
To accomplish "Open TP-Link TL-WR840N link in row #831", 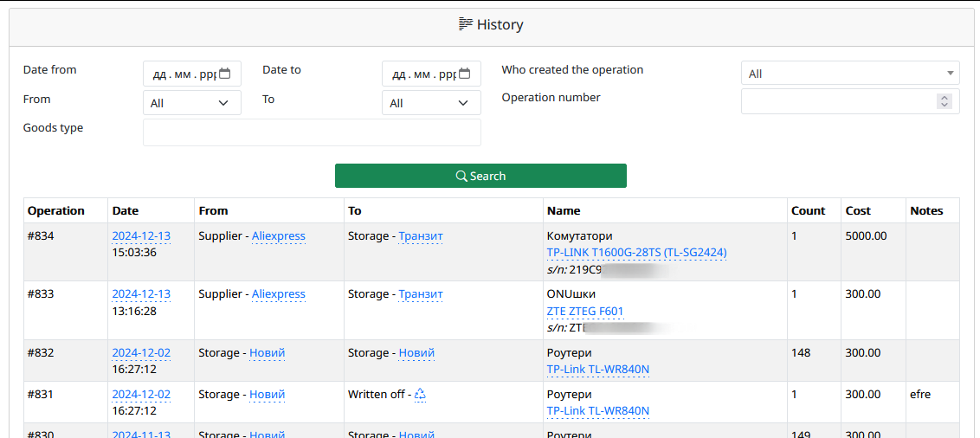I will coord(598,411).
